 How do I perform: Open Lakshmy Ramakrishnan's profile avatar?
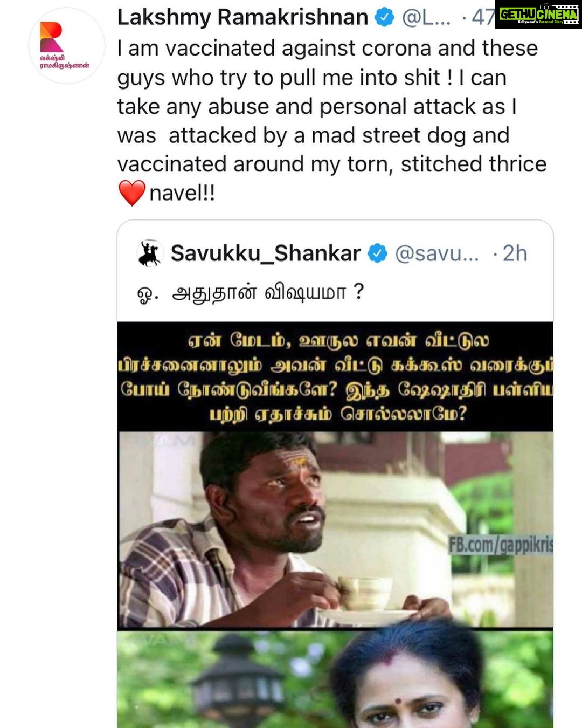pos(66,45)
